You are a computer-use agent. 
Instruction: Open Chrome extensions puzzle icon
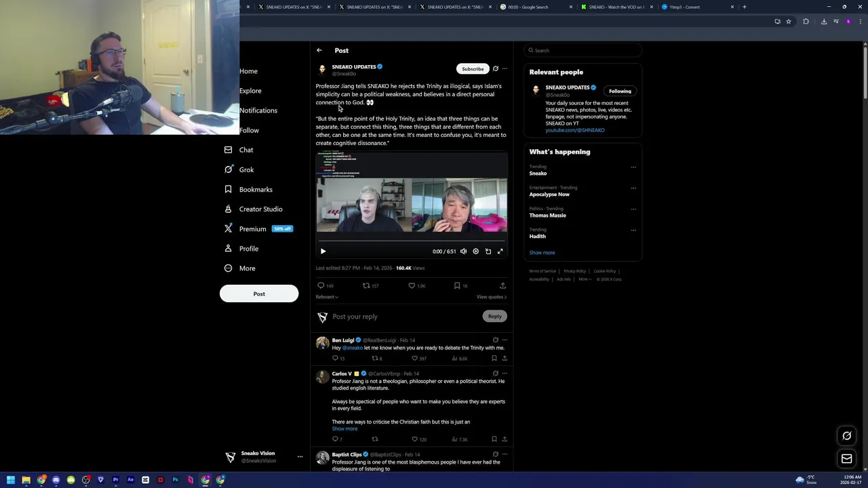[x=806, y=22]
